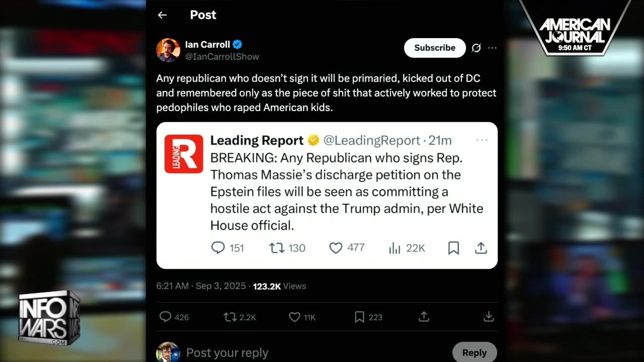Like the quoted Leading Report tweet
Screen dimensions: 644x362
pyautogui.click(x=336, y=248)
